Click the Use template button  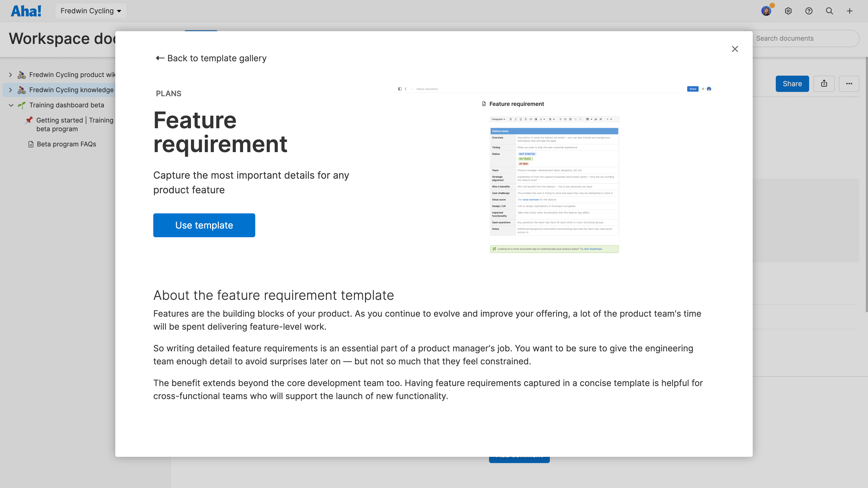204,225
